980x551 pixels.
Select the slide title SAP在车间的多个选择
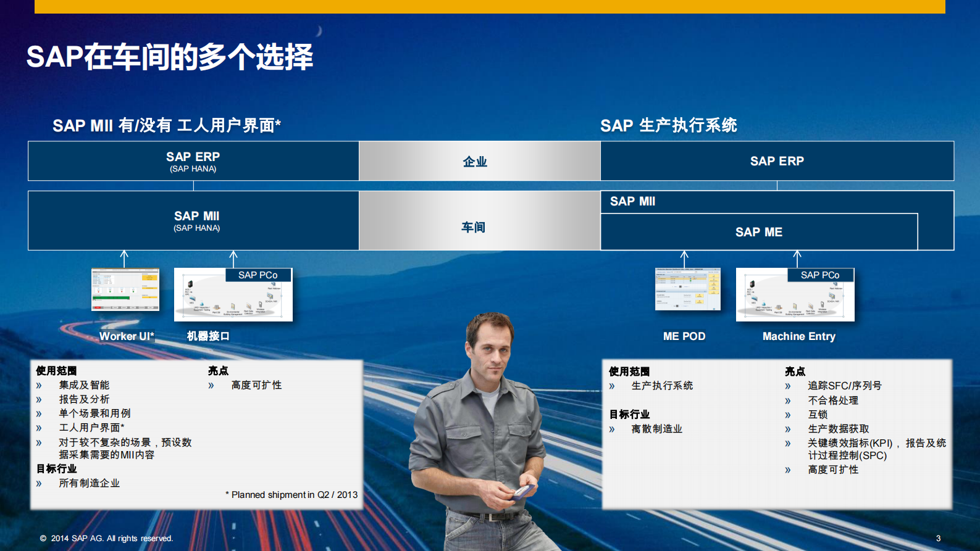[170, 57]
